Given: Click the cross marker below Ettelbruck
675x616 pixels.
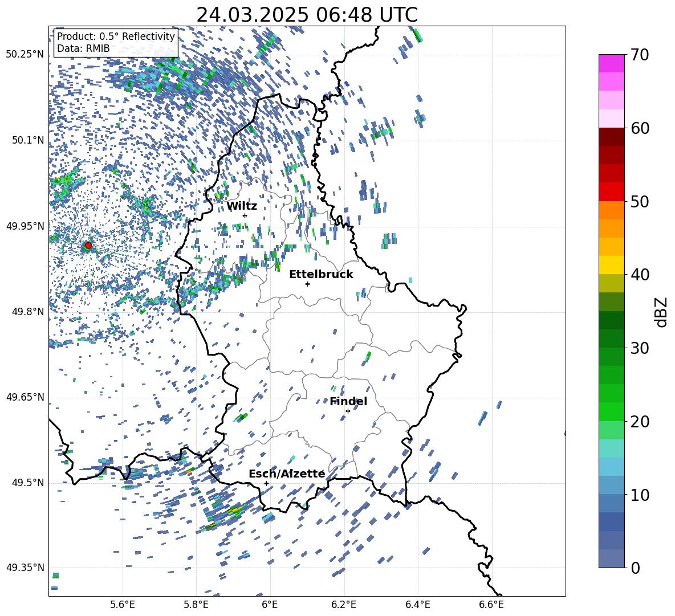Looking at the screenshot, I should tap(307, 284).
